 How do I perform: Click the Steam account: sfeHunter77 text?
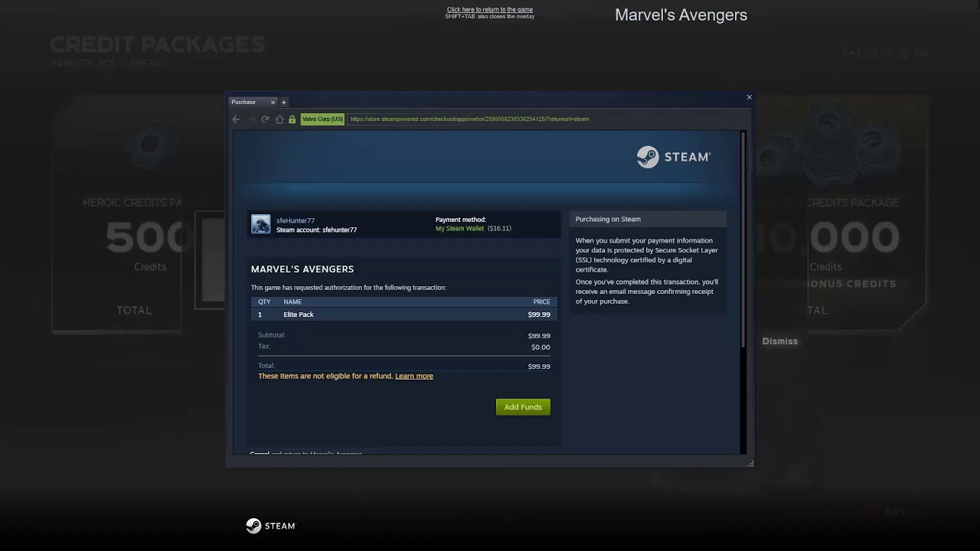pos(316,230)
